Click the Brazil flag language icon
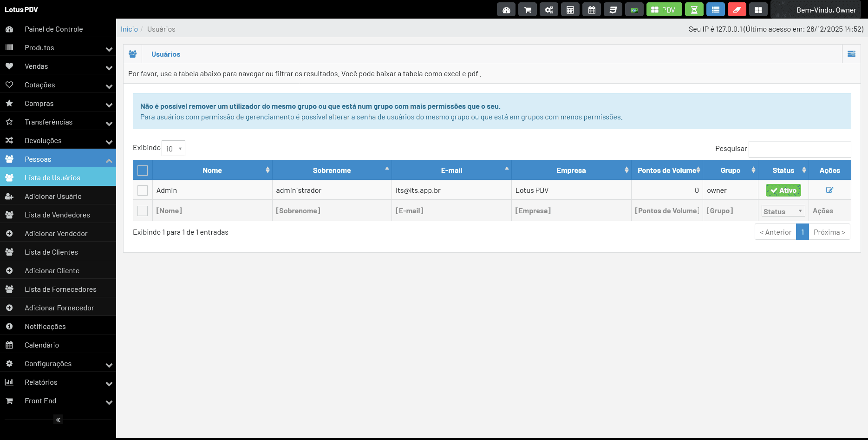This screenshot has width=868, height=440. coord(634,10)
